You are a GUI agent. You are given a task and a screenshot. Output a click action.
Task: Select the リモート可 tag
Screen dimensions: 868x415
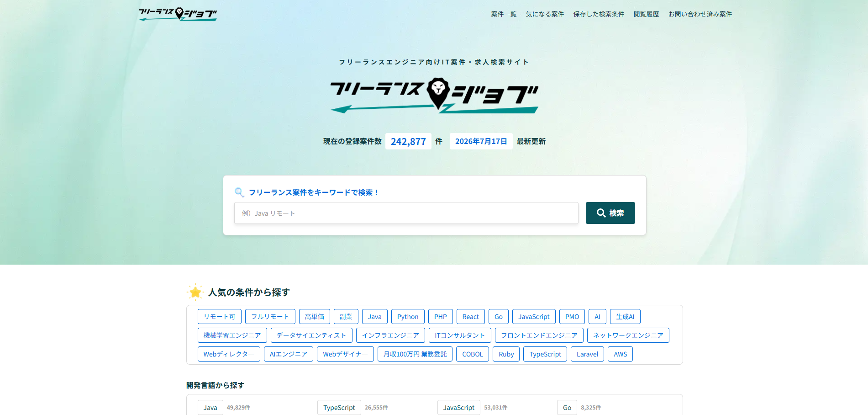(220, 317)
